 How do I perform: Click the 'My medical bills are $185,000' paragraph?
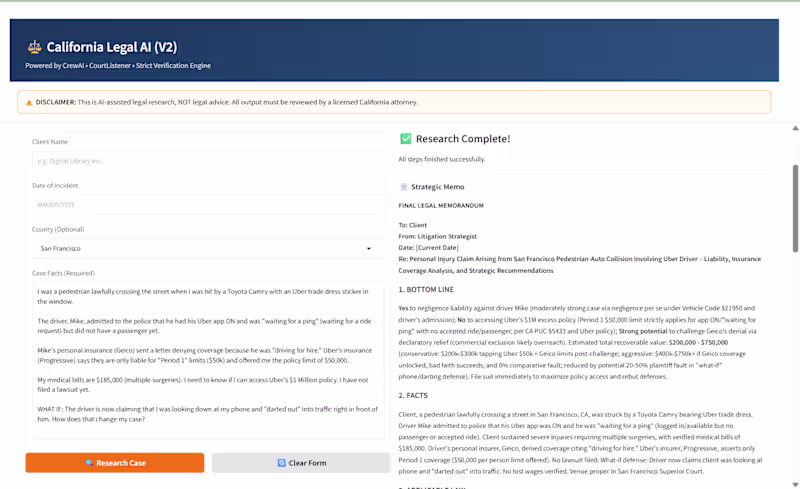tap(203, 385)
